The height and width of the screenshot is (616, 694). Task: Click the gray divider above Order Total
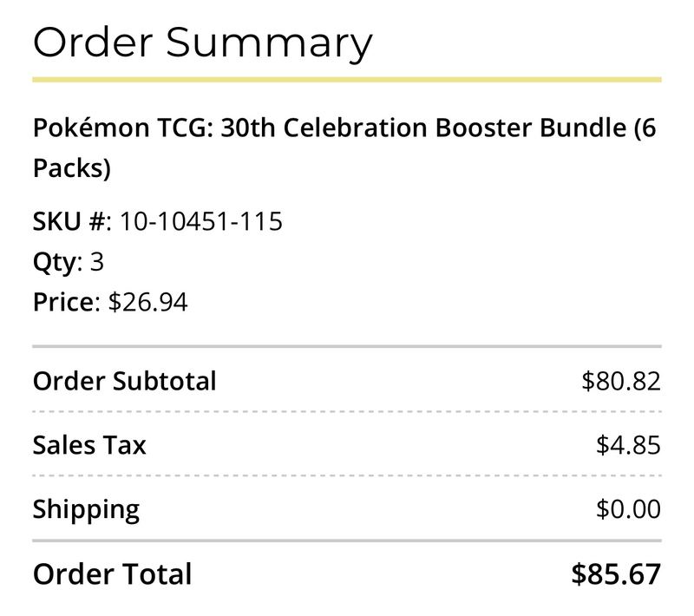coord(347,541)
